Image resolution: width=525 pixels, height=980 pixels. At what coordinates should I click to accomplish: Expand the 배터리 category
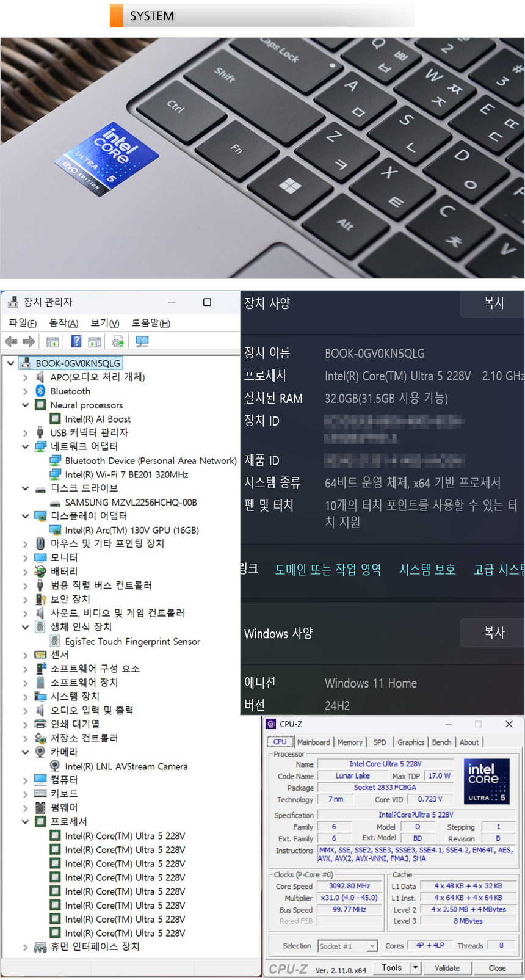coord(26,572)
